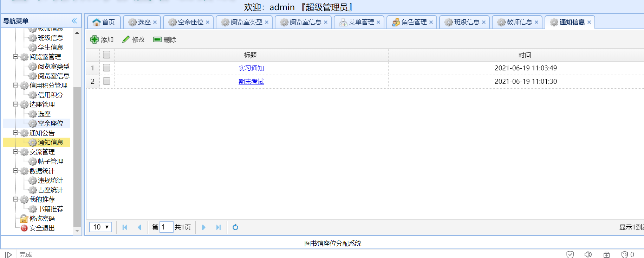Viewport: 644px width, 258px height.
Task: Open 空余座位 in the navigation tree
Action: [x=51, y=124]
